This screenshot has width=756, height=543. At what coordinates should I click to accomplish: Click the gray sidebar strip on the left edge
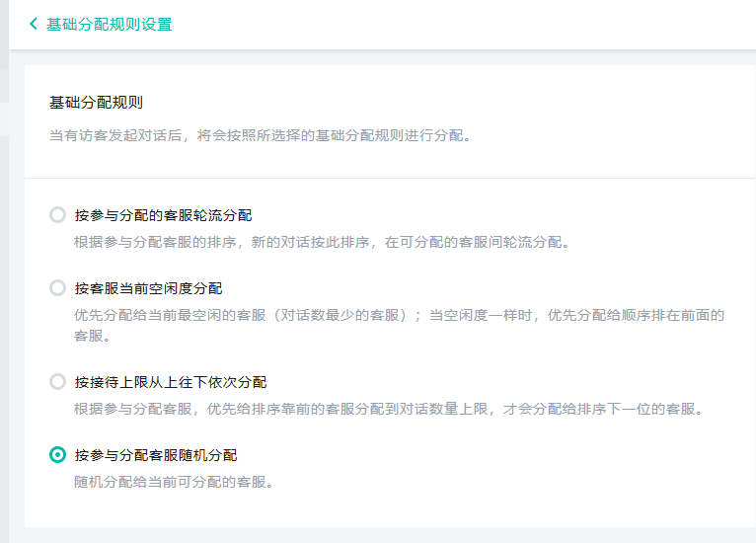(x=4, y=296)
